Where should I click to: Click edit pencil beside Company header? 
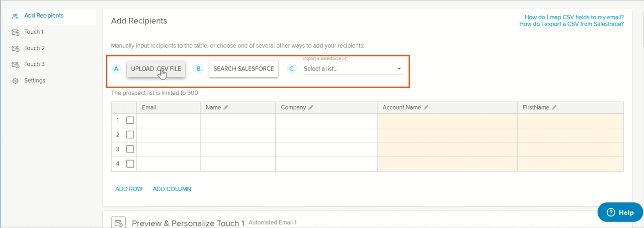[x=311, y=108]
